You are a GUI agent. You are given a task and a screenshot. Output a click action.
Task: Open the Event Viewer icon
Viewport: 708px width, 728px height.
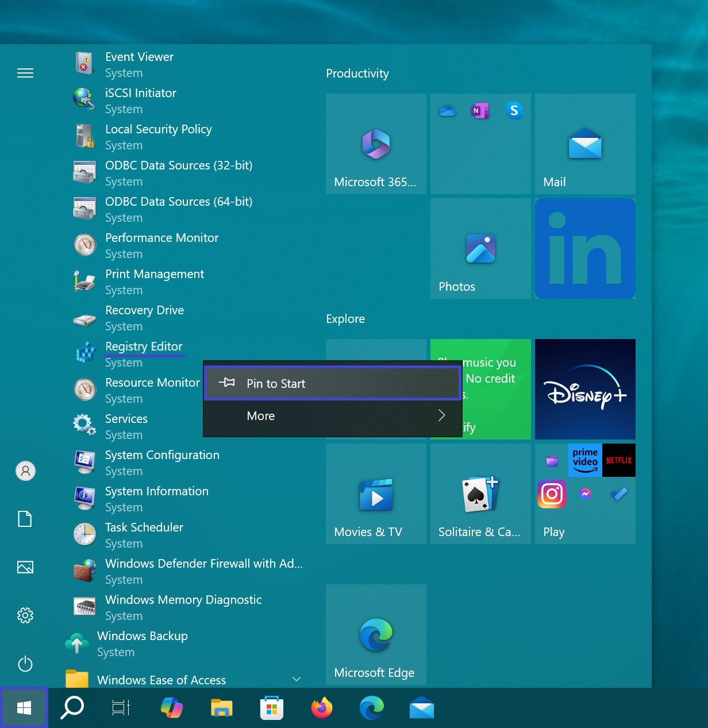[x=84, y=63]
